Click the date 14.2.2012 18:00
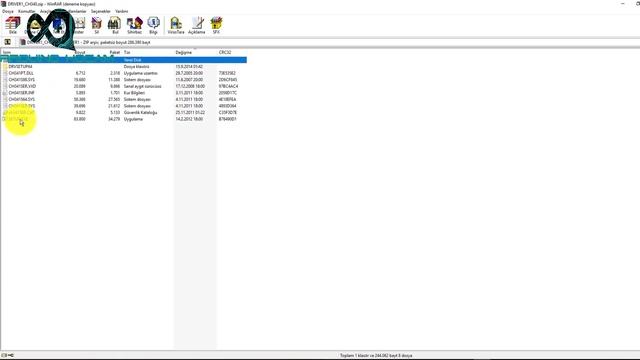 pos(189,119)
